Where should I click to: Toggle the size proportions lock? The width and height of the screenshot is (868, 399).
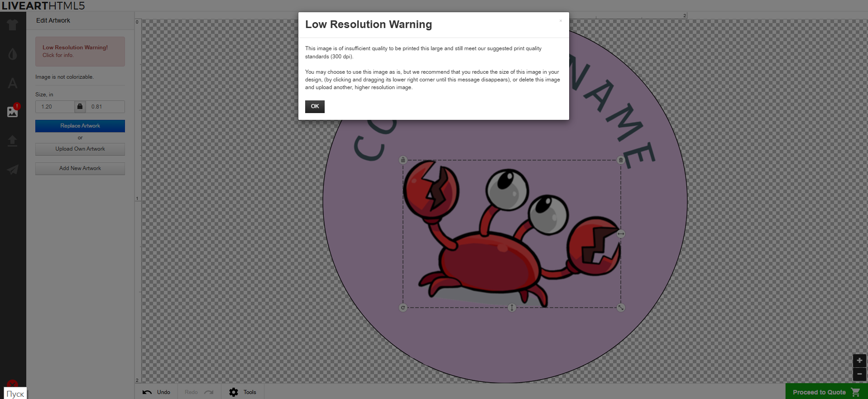80,107
